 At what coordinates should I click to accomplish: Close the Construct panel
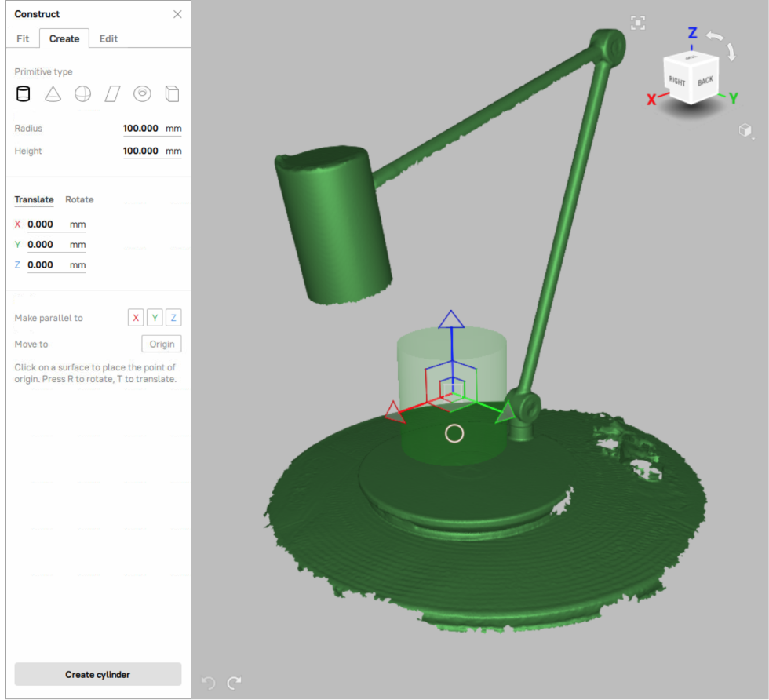coord(177,14)
